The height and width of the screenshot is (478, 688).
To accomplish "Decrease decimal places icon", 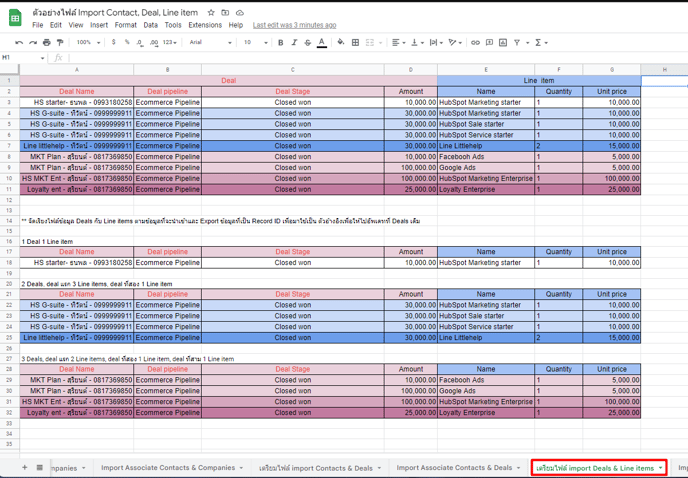I will (140, 43).
